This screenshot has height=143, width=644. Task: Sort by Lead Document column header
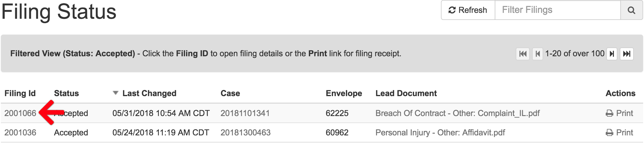(x=406, y=93)
